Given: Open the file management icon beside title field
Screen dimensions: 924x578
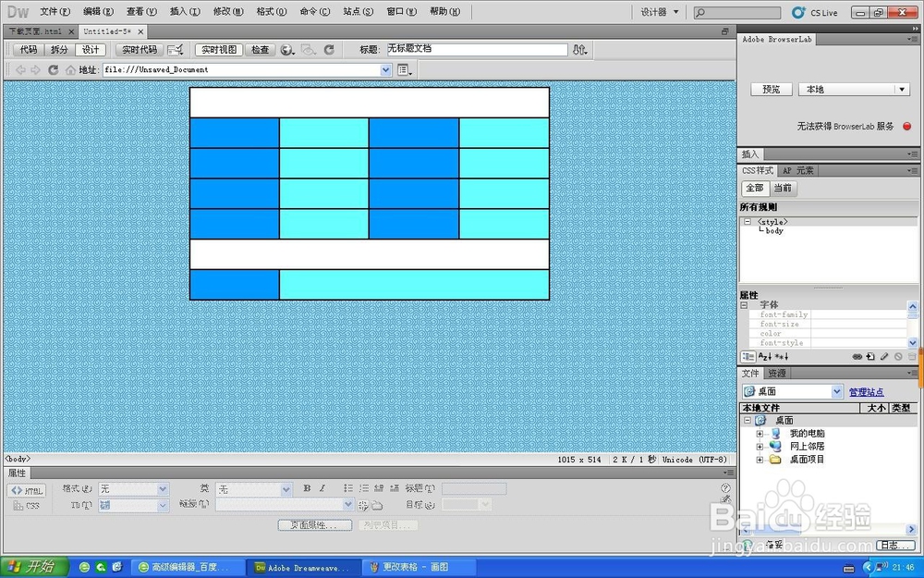Looking at the screenshot, I should (580, 50).
